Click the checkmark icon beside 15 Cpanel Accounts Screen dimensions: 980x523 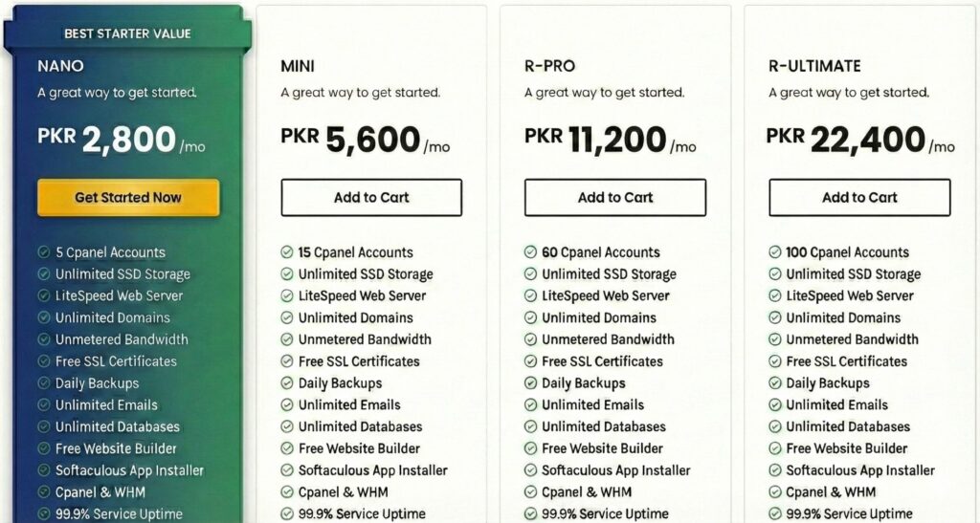tap(287, 252)
